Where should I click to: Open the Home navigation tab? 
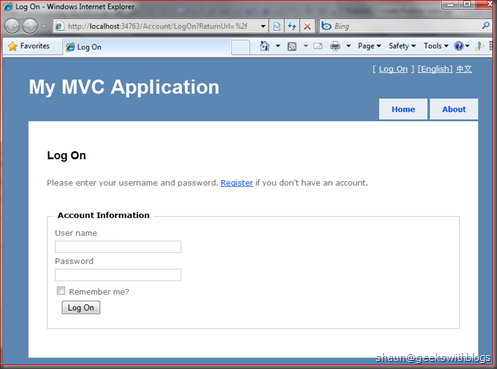(x=403, y=109)
